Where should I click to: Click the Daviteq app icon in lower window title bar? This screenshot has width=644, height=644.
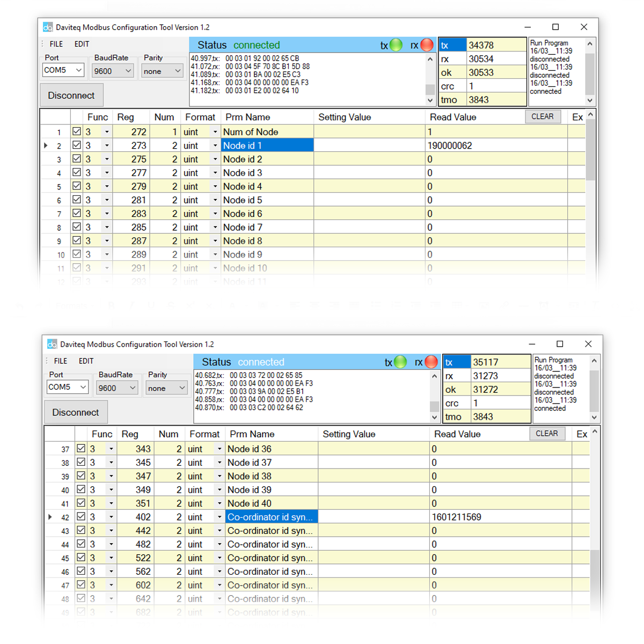point(52,344)
